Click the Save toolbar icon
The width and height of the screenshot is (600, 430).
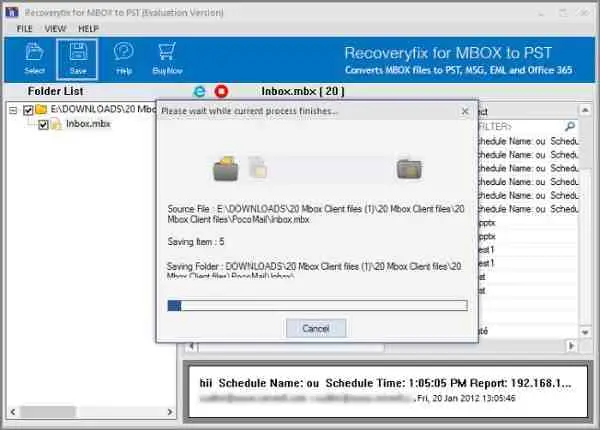(x=77, y=59)
